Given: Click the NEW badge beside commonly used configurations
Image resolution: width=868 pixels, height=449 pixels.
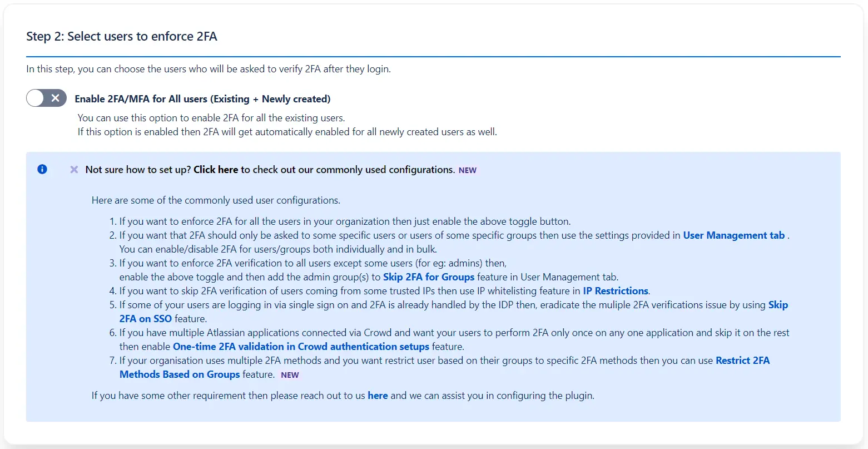Looking at the screenshot, I should click(x=467, y=170).
